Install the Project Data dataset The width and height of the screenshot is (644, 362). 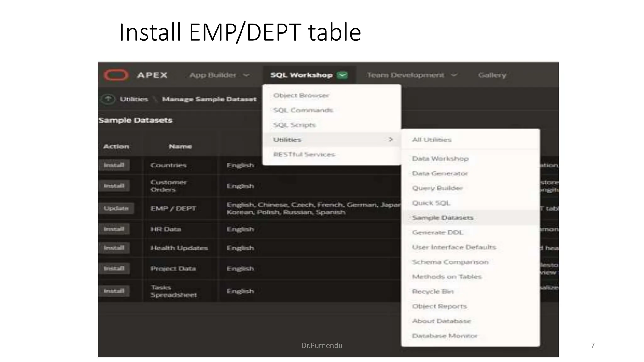(x=114, y=269)
